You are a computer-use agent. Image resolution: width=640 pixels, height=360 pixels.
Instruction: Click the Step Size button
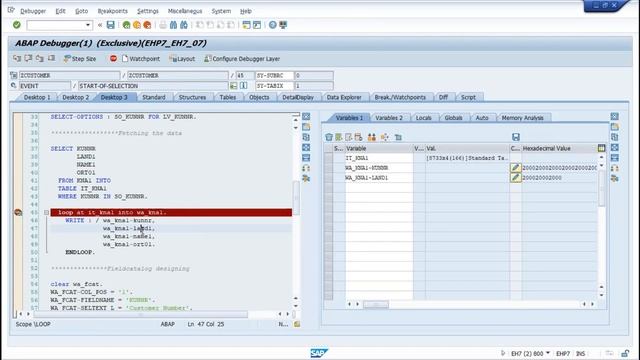[80, 59]
